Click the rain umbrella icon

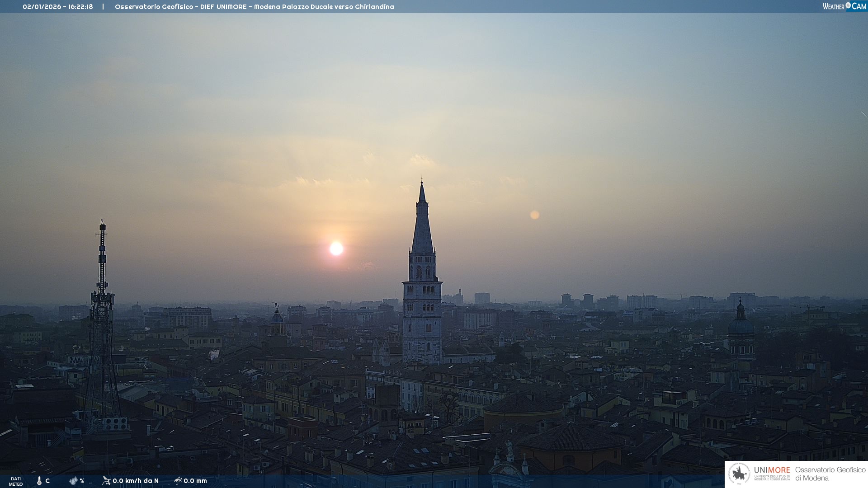pyautogui.click(x=178, y=481)
